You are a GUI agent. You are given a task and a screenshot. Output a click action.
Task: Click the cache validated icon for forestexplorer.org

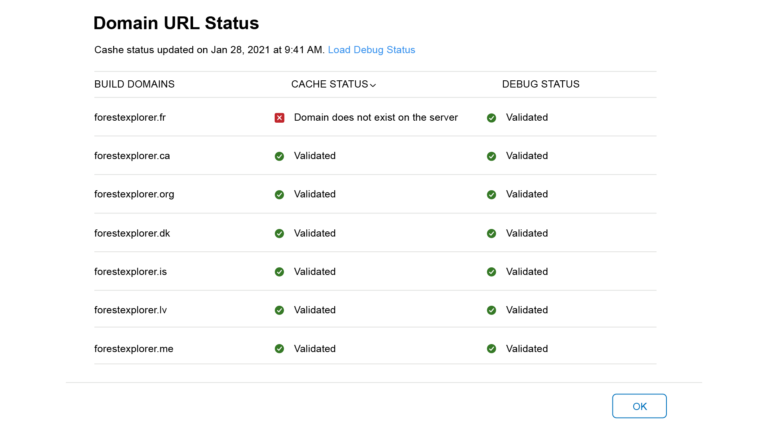click(x=279, y=194)
